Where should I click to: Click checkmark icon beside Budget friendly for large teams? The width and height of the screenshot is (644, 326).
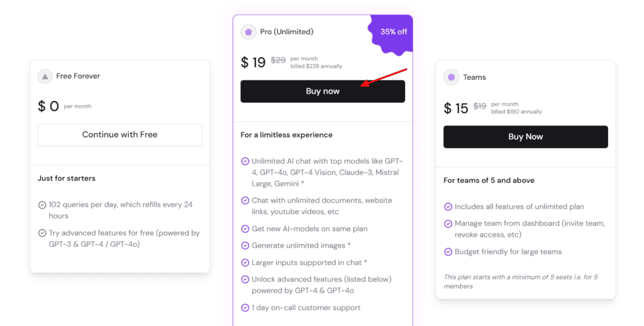tap(448, 252)
